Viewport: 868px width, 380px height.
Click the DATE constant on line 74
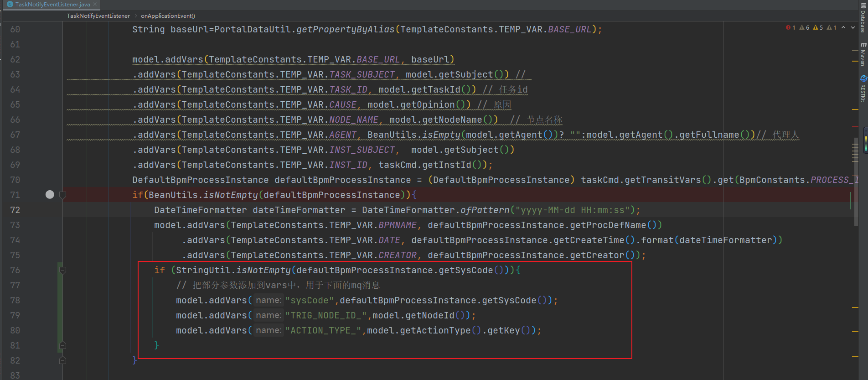point(389,240)
